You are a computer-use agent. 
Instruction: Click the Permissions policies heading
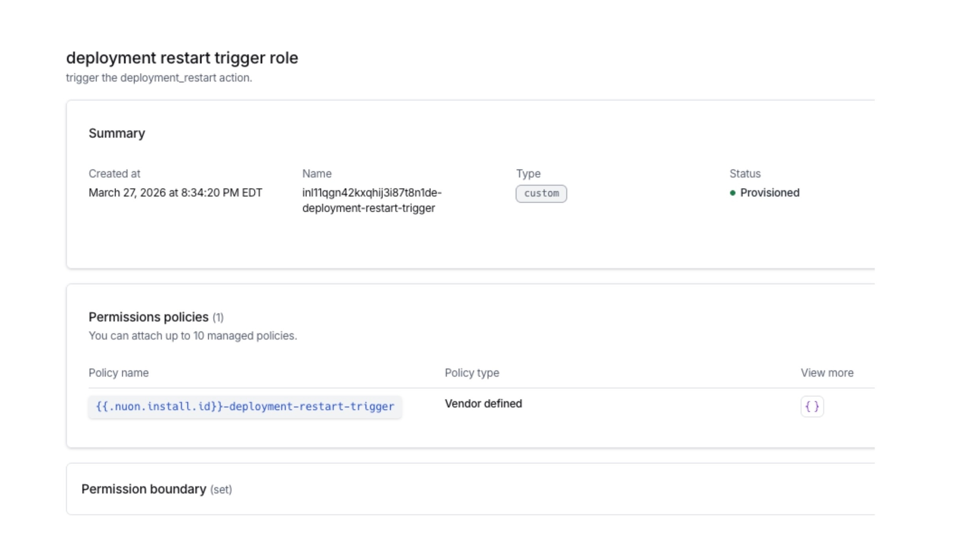click(148, 317)
